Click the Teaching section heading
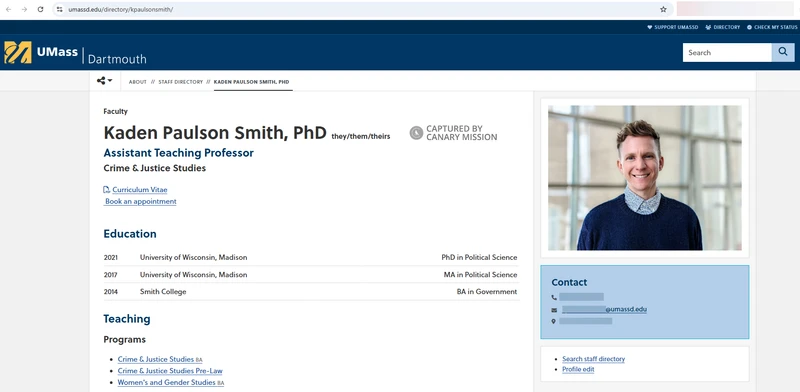800x392 pixels. (x=127, y=319)
